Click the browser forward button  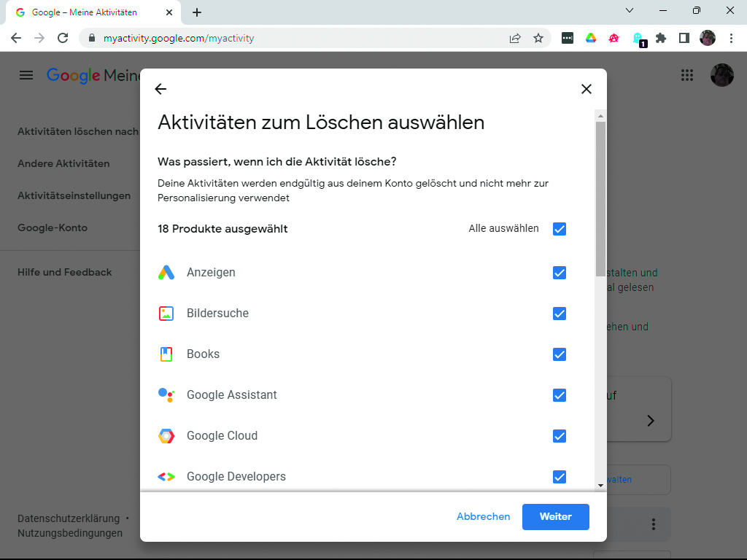pos(39,38)
